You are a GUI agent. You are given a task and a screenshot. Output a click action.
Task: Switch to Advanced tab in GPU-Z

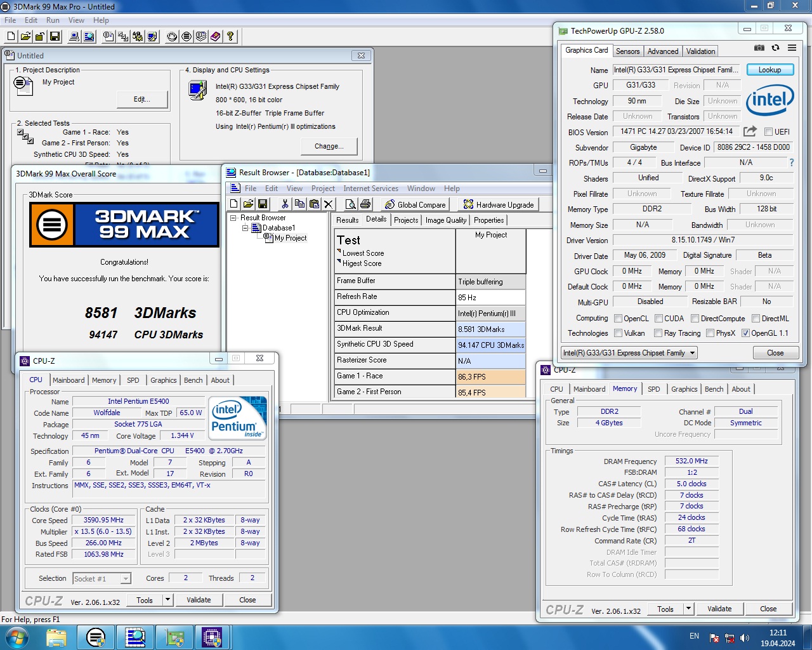663,51
